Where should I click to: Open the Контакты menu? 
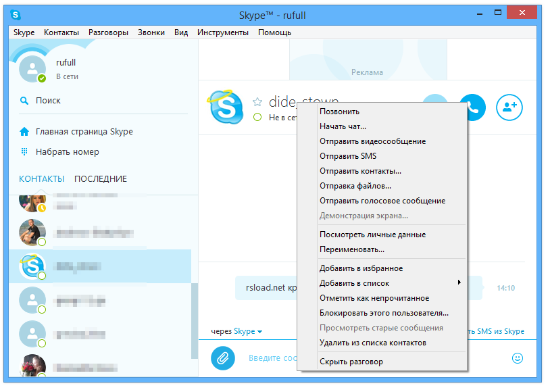click(x=61, y=32)
